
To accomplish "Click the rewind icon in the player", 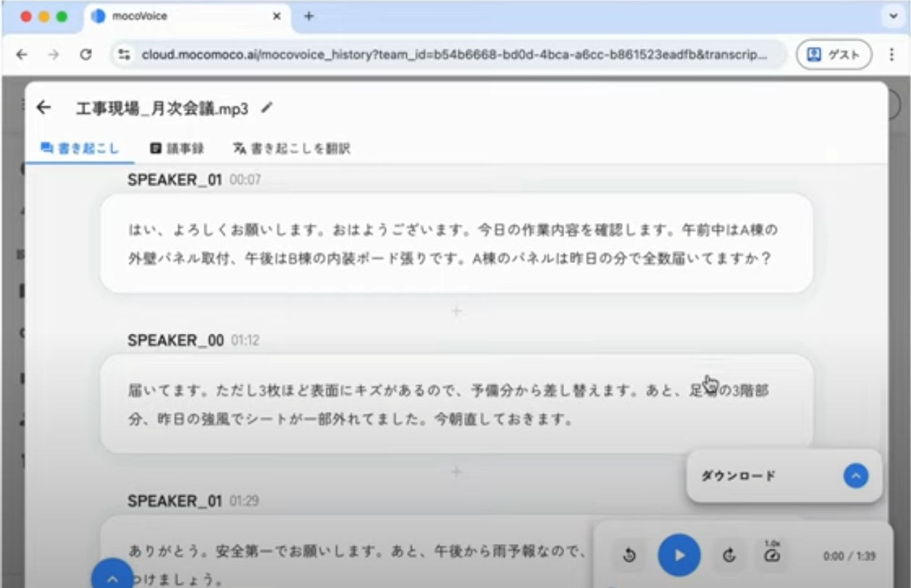I will (629, 555).
